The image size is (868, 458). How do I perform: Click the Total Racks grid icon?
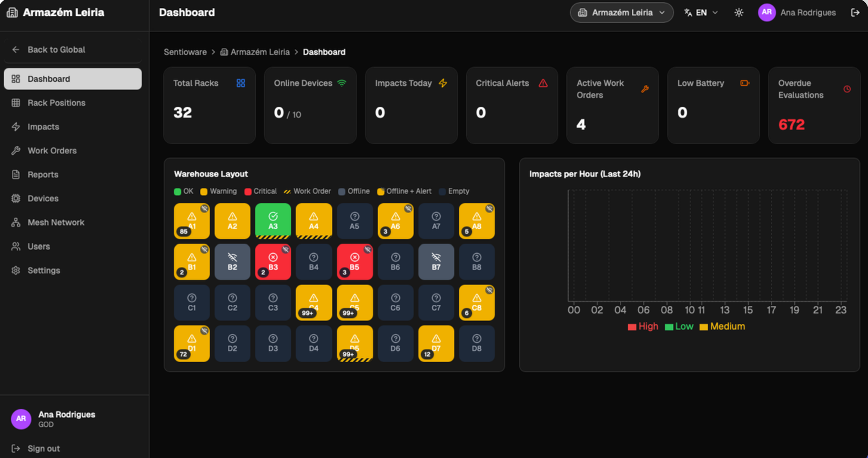point(241,83)
